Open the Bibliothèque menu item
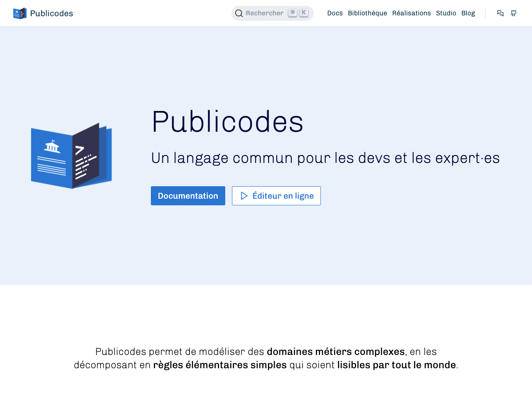The image size is (532, 399). 367,13
